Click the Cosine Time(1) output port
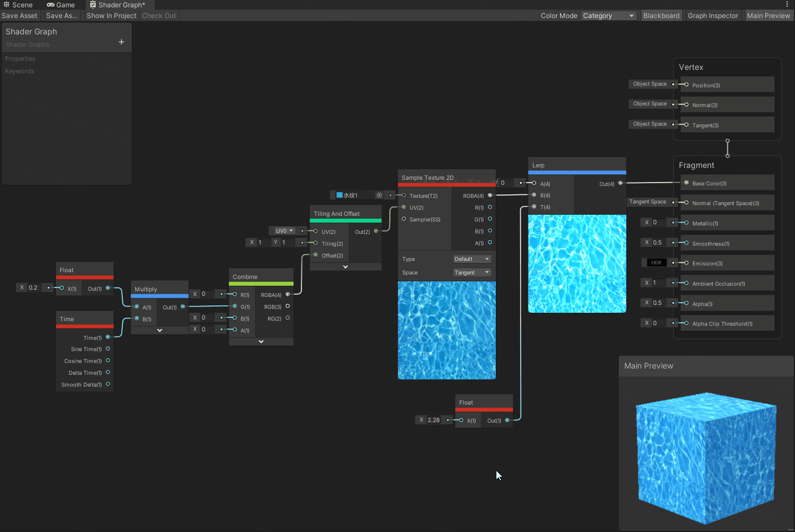 108,361
